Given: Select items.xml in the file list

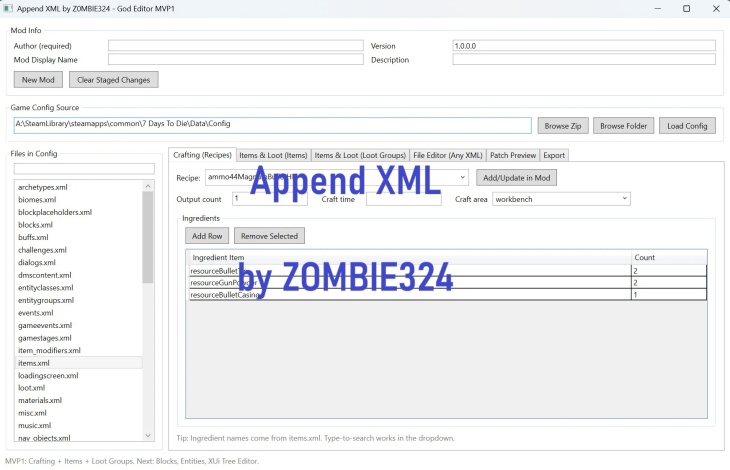Looking at the screenshot, I should tap(78, 363).
